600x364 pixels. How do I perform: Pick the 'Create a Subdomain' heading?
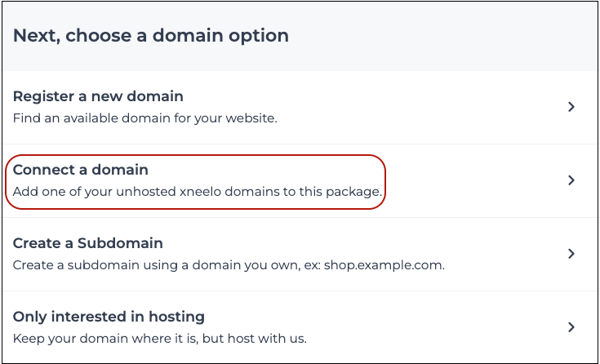[88, 243]
